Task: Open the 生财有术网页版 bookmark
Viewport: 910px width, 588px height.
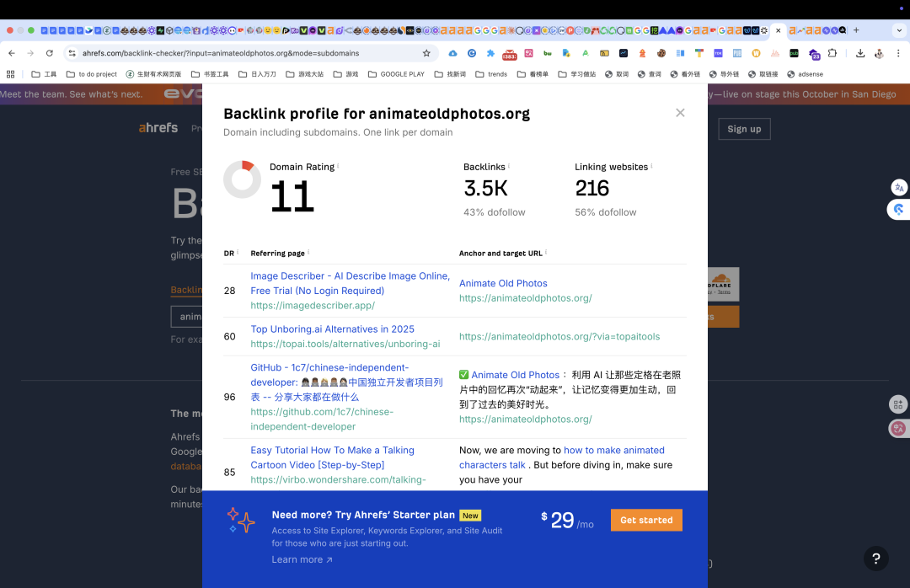Action: coord(154,74)
